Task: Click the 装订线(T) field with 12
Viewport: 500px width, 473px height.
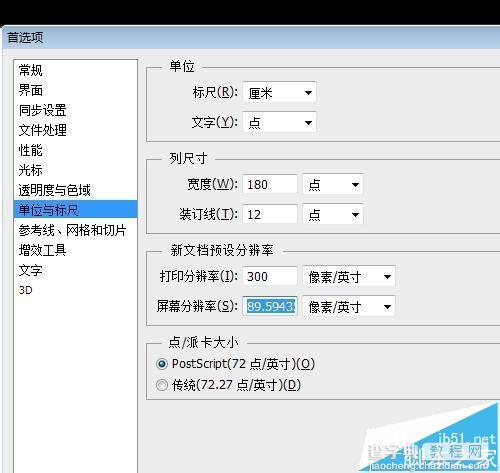Action: tap(270, 214)
